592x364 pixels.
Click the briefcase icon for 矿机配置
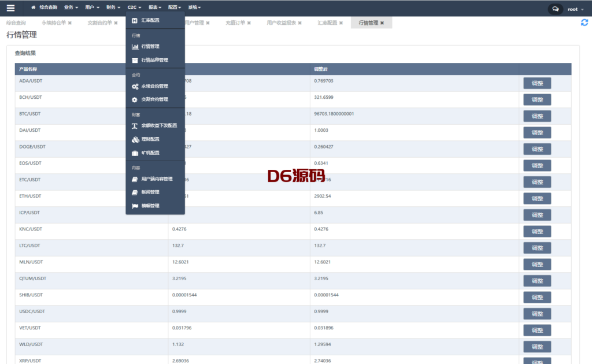[x=135, y=153]
